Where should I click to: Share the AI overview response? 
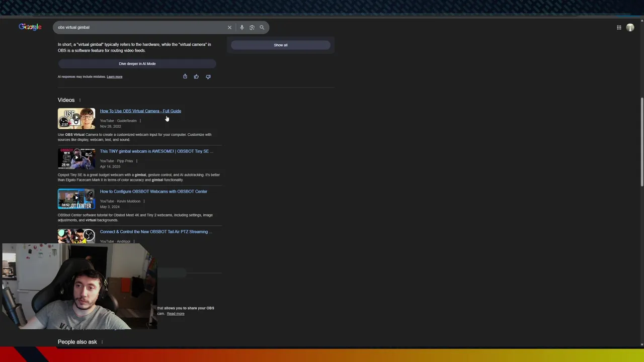tap(185, 76)
